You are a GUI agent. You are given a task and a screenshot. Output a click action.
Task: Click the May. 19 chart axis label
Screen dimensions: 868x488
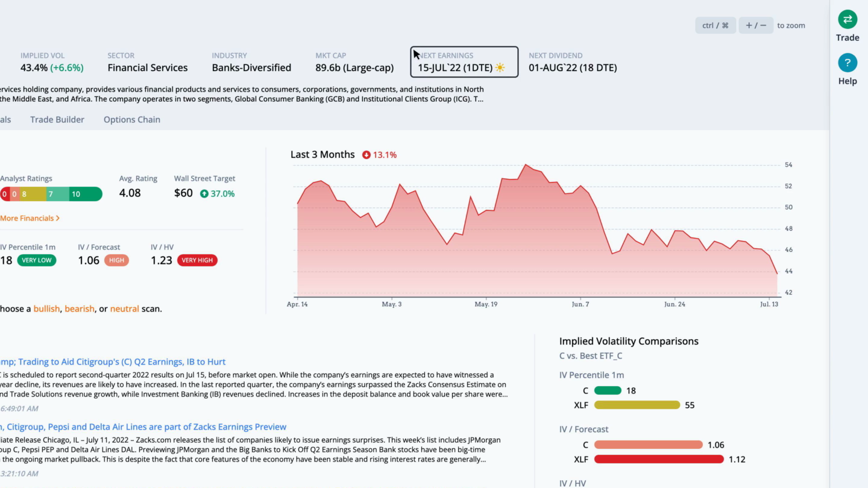tap(486, 304)
